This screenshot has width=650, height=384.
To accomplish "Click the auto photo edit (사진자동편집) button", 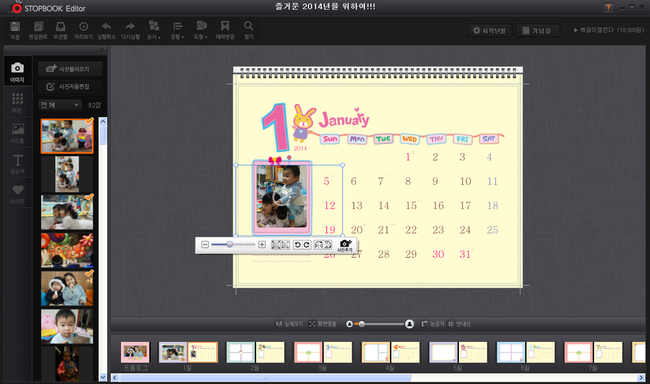I will click(70, 87).
